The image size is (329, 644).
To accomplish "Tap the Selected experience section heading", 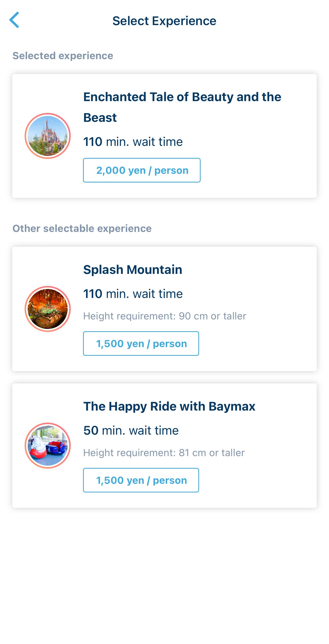I will 63,56.
